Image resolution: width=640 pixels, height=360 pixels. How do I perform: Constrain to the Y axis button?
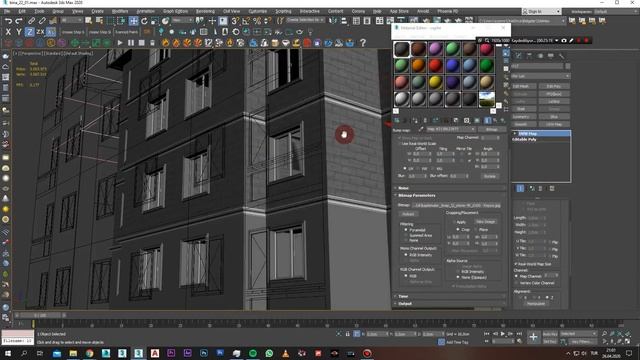point(19,31)
